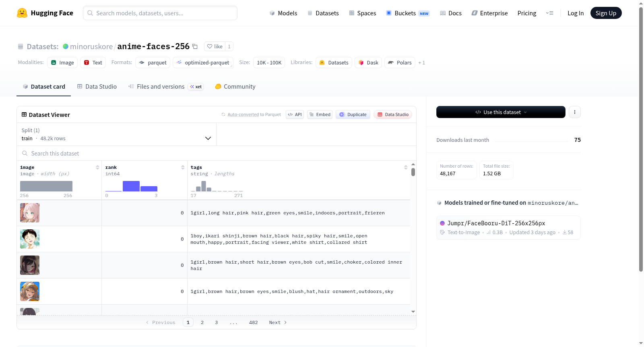This screenshot has height=347, width=644.
Task: Click the table scroll up arrow
Action: (413, 164)
